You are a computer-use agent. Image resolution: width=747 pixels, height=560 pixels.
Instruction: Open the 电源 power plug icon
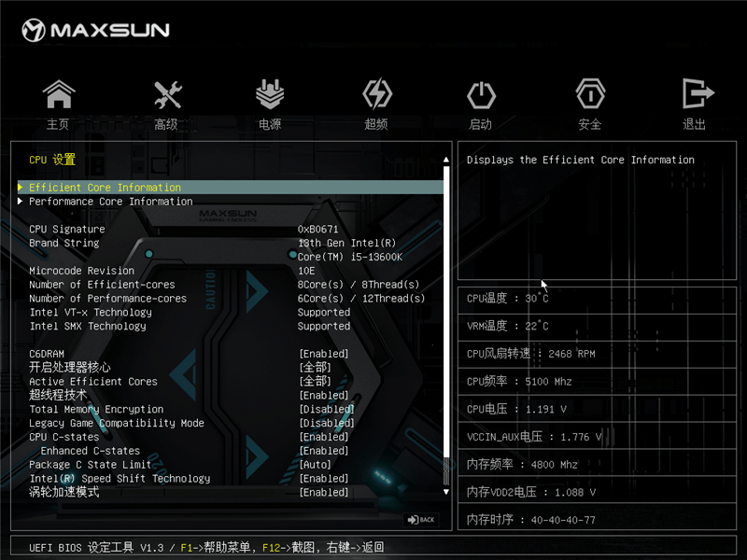pos(270,94)
